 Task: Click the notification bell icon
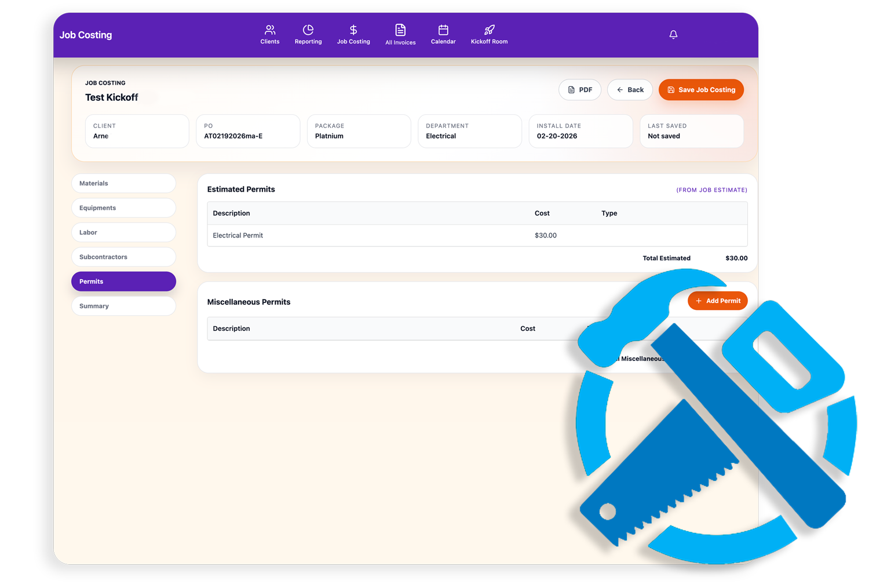point(673,35)
